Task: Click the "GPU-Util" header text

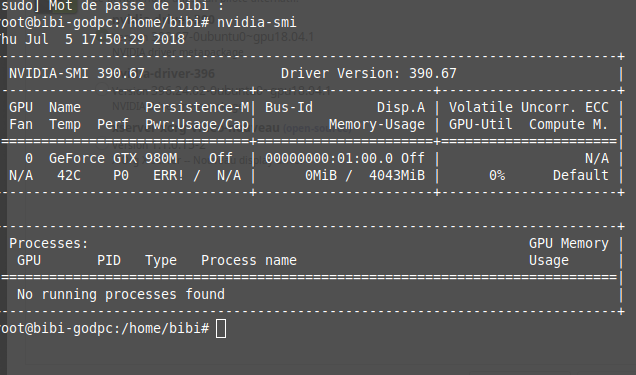Action: click(481, 124)
